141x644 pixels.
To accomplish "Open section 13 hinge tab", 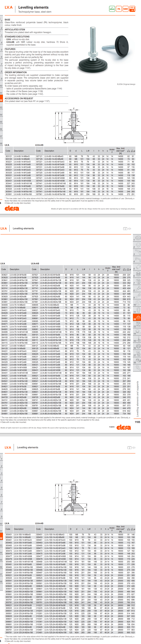I will (x=137, y=325).
